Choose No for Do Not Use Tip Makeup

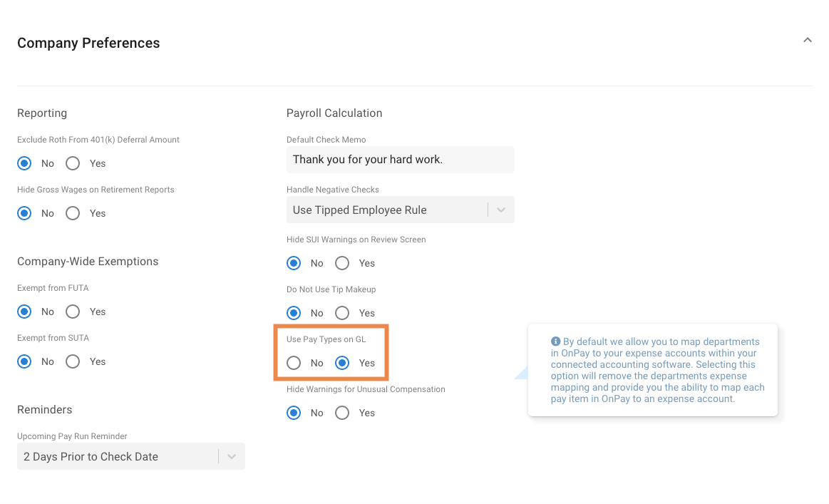click(x=294, y=313)
